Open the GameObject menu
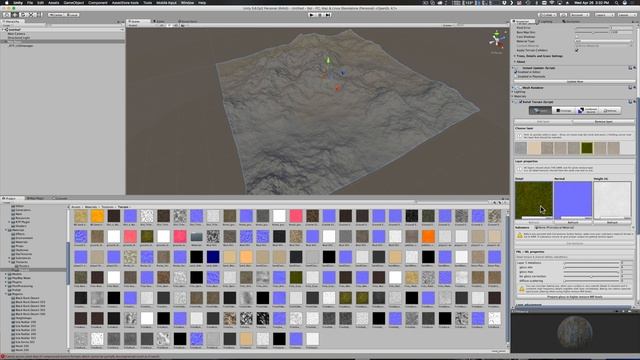This screenshot has width=640, height=360. tap(74, 2)
